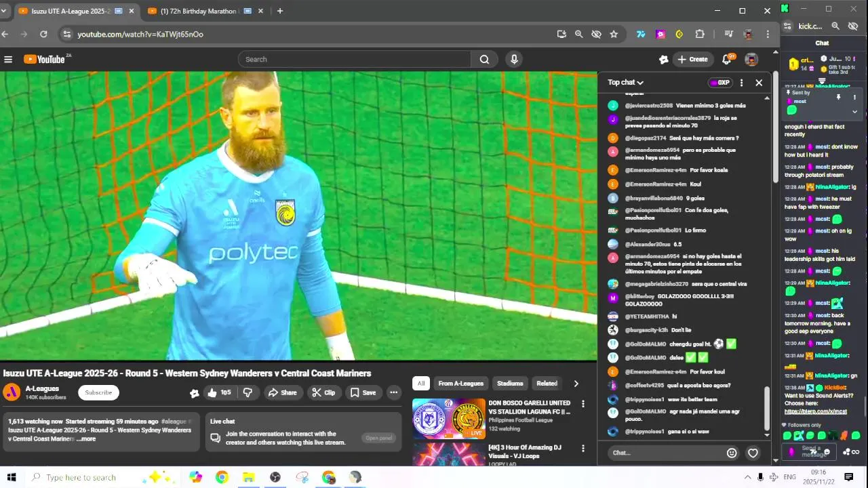The image size is (868, 488).
Task: Open live chat options three-dot menu
Action: [741, 83]
